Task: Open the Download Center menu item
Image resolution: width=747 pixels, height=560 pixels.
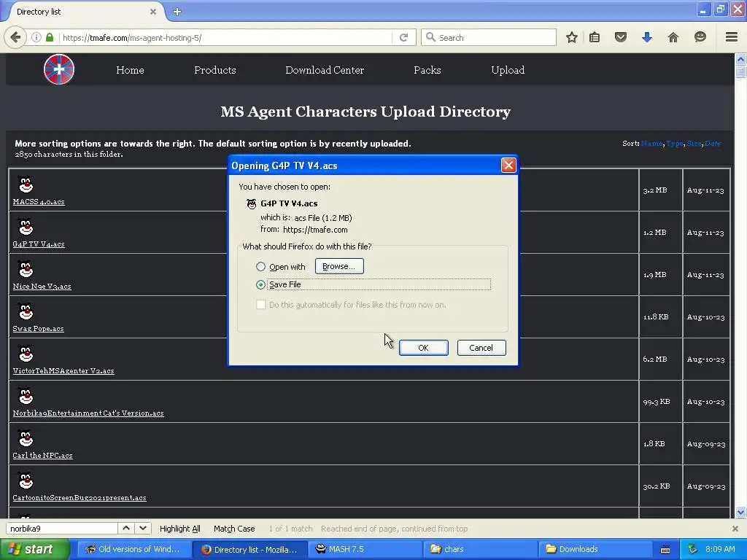Action: (x=325, y=70)
